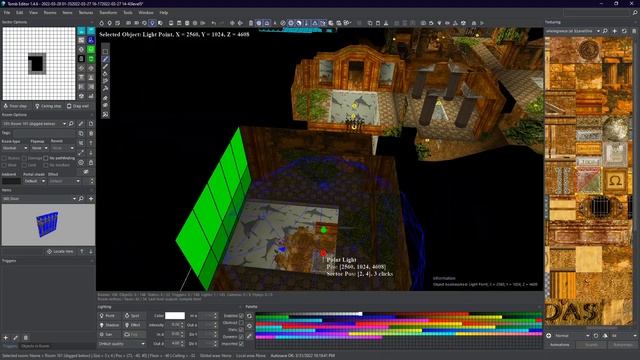Click the room Ambient color swatch
The width and height of the screenshot is (640, 360).
[11, 181]
